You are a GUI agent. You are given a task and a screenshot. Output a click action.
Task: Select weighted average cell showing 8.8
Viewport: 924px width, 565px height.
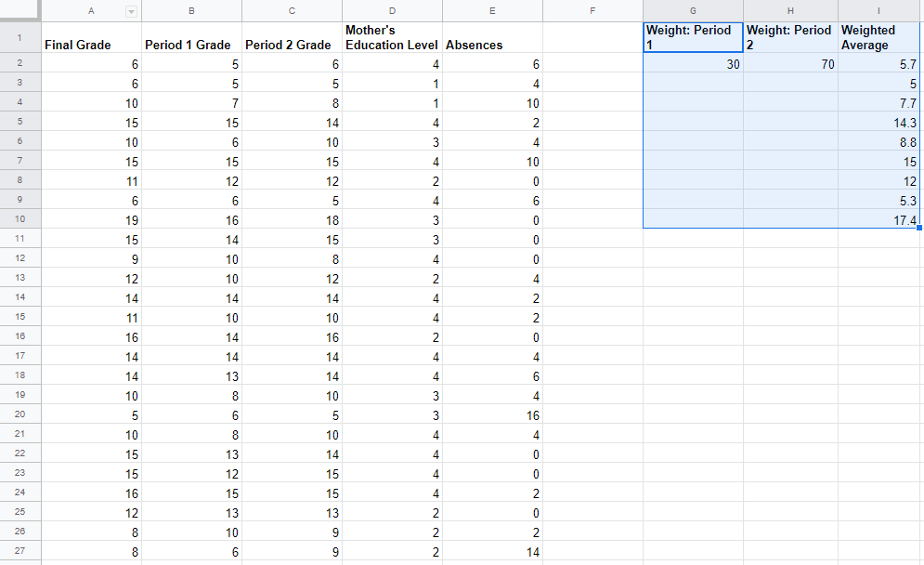point(878,141)
